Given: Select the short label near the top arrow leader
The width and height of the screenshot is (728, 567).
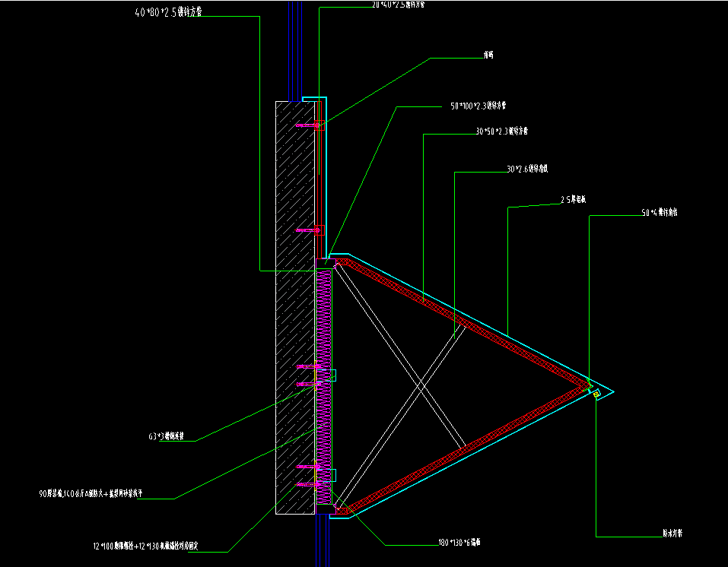Looking at the screenshot, I should coord(488,55).
